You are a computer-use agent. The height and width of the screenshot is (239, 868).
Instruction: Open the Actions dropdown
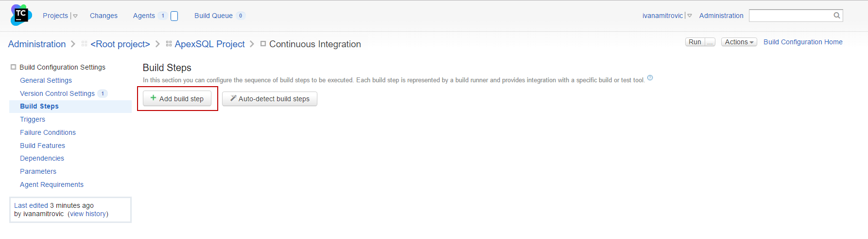click(x=739, y=42)
